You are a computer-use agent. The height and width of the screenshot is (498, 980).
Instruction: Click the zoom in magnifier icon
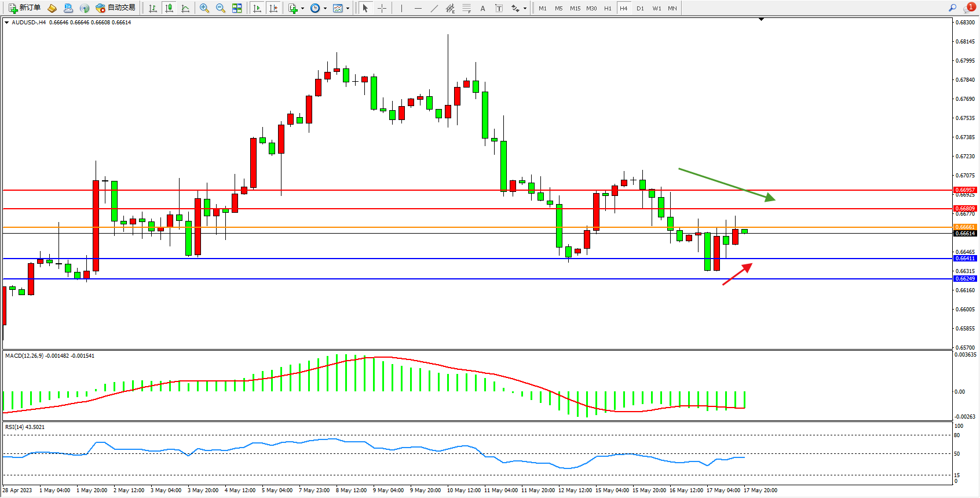[204, 8]
